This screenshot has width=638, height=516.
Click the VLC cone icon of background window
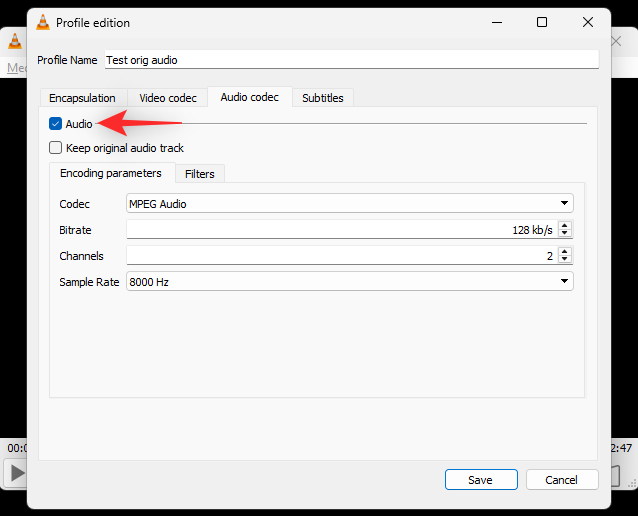point(15,42)
